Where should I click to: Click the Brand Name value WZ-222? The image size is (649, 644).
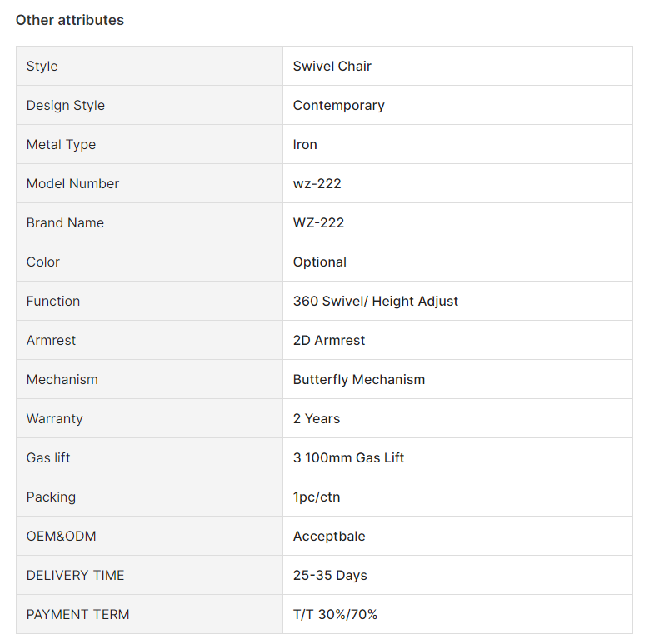coord(318,222)
